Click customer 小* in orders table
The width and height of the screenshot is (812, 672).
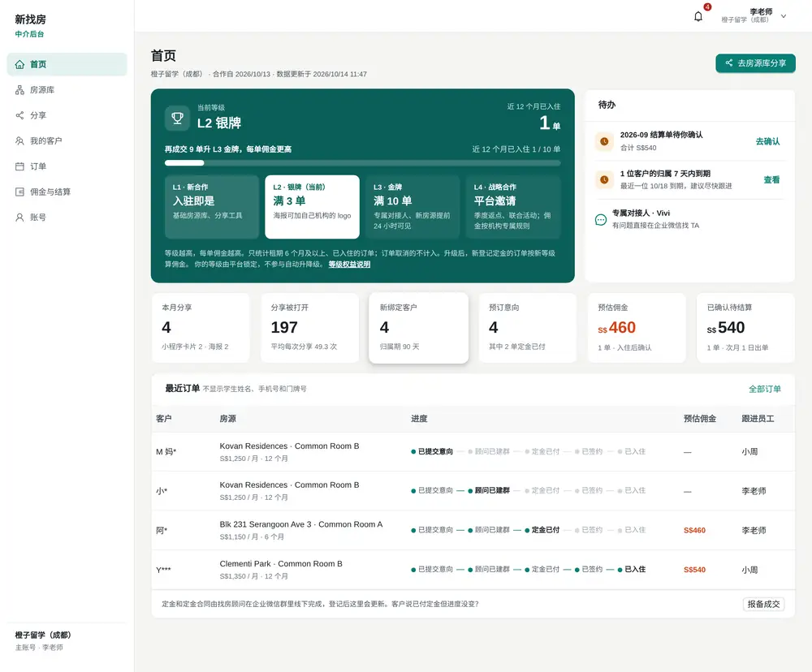pos(162,491)
